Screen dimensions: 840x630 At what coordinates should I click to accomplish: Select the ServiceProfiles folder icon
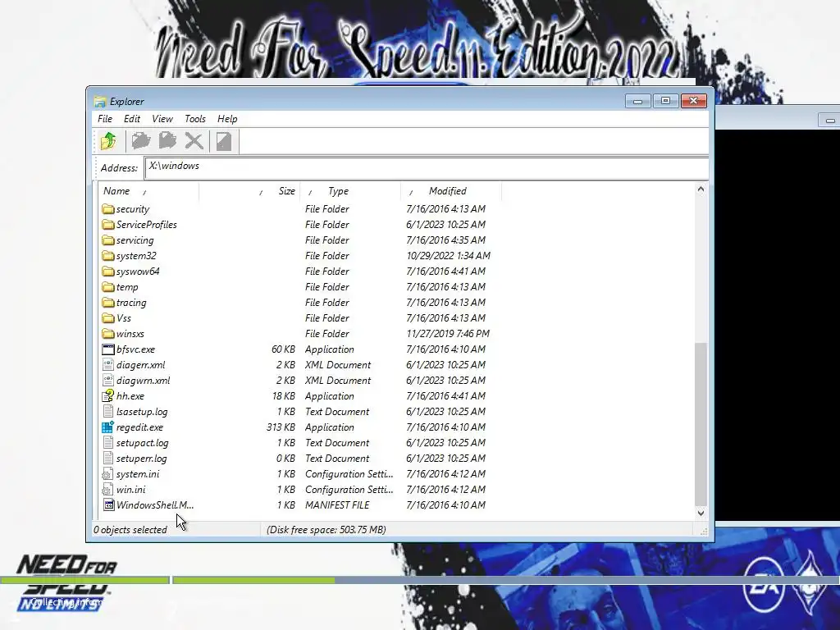point(108,225)
